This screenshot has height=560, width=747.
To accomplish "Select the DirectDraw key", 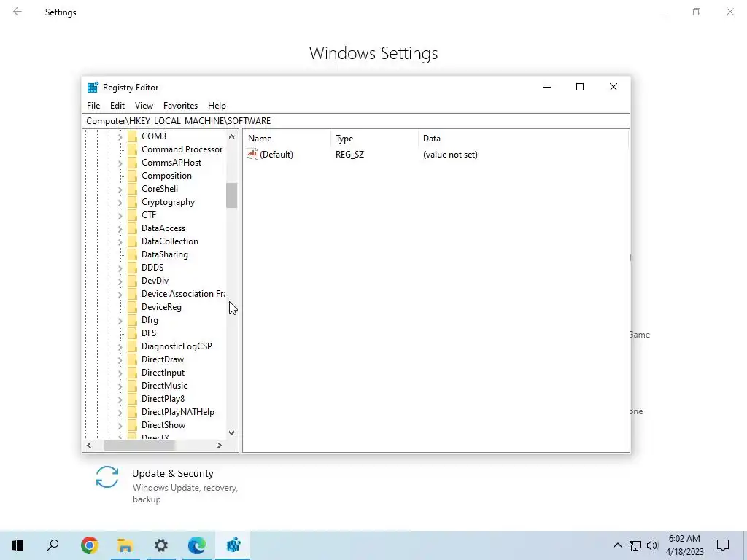I will (163, 359).
